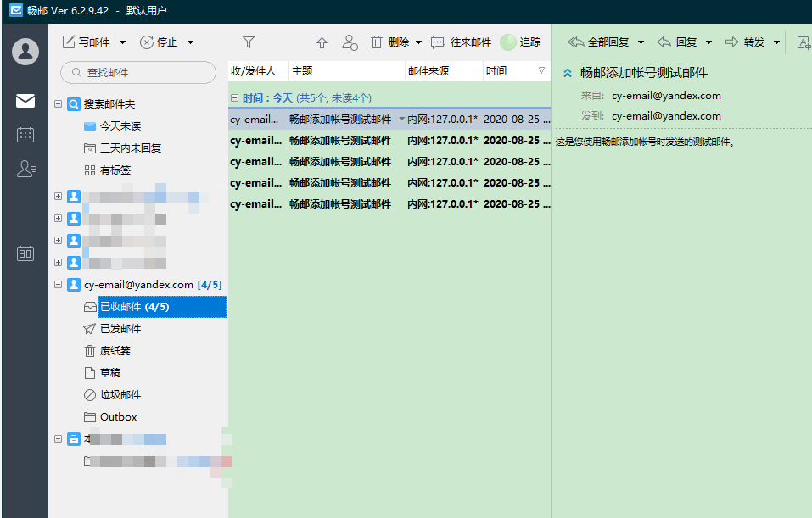Select the 已收邮件 (4/5) inbox folder
This screenshot has height=518, width=812.
pyautogui.click(x=163, y=307)
